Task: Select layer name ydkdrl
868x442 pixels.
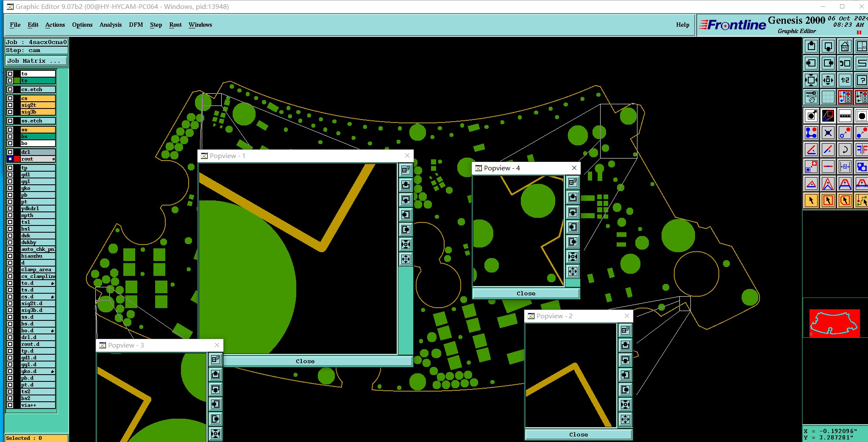Action: point(38,208)
